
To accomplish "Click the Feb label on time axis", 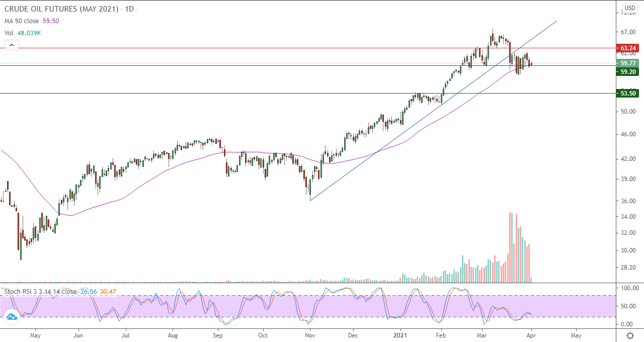I will point(441,334).
